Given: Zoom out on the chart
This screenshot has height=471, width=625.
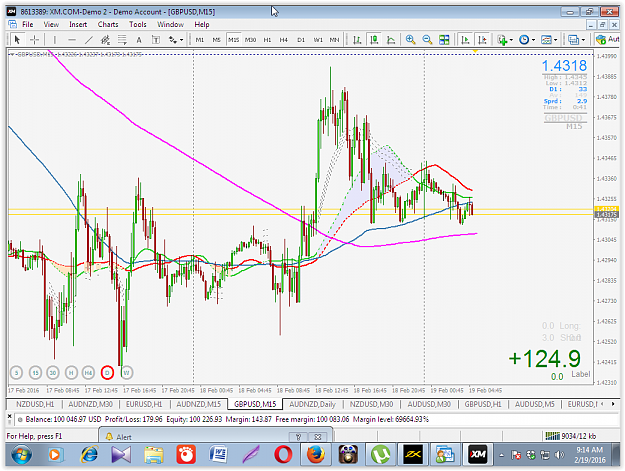Looking at the screenshot, I should point(427,40).
